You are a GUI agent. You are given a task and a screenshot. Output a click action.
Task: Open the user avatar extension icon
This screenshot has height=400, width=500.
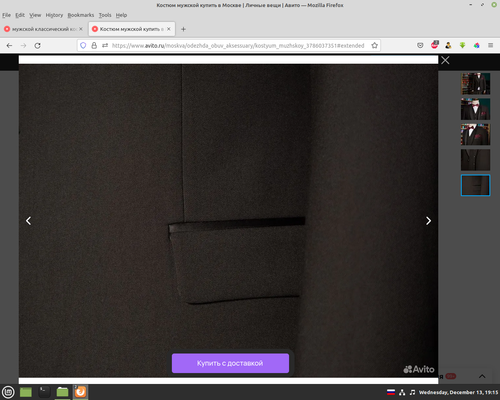tap(448, 45)
